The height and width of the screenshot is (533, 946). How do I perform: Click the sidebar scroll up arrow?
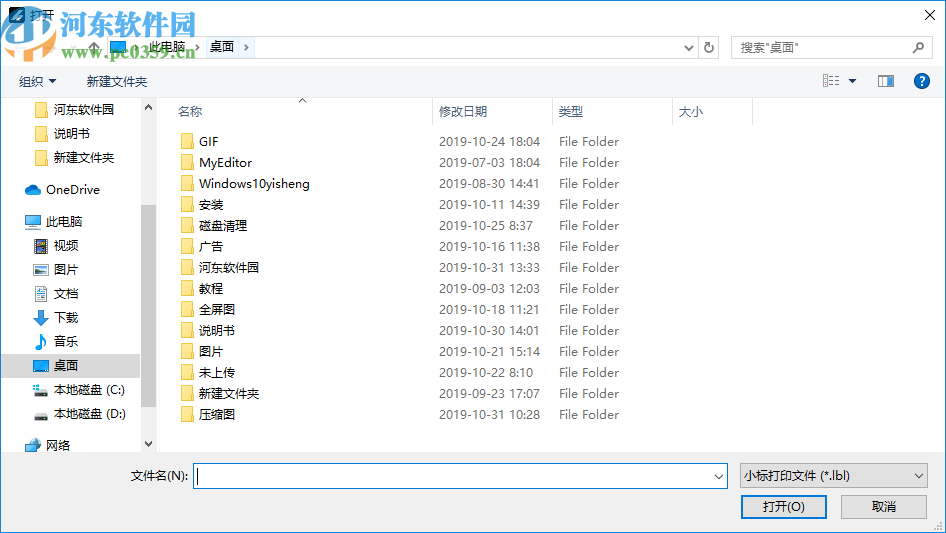(148, 107)
